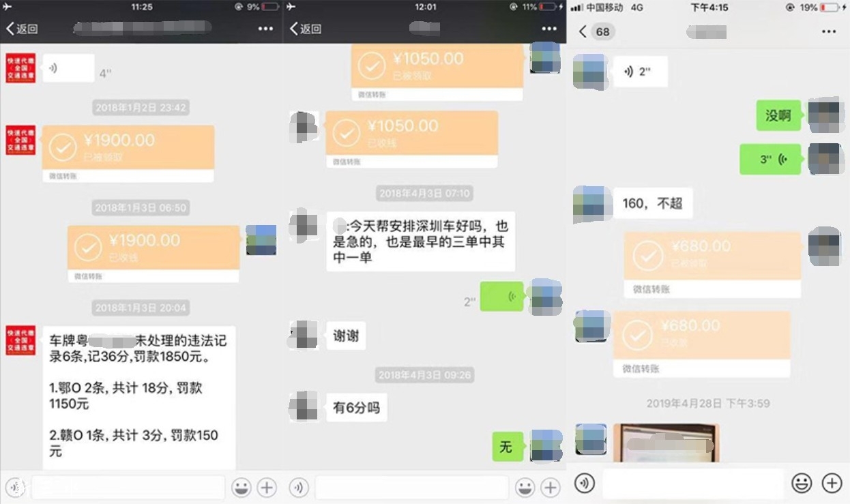Open the three-dot menu in the 11:25 chat

tap(265, 29)
